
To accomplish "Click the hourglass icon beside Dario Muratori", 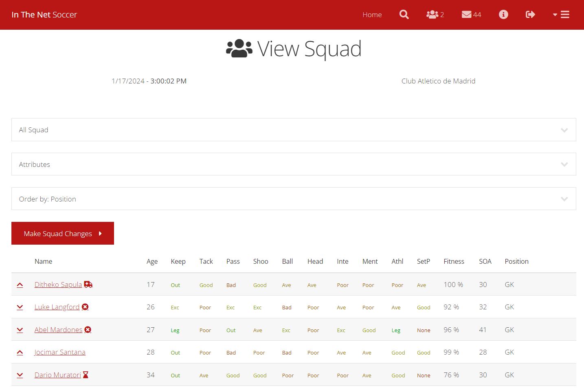I will (86, 375).
